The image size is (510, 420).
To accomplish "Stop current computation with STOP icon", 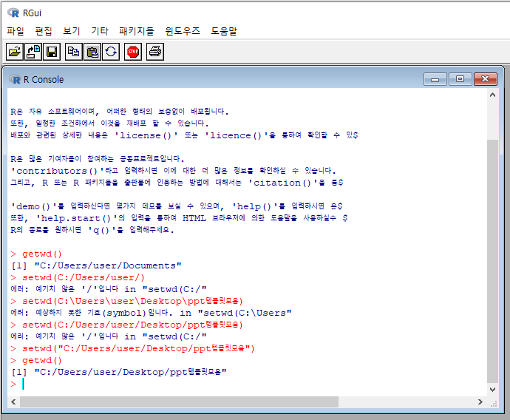I will point(133,52).
